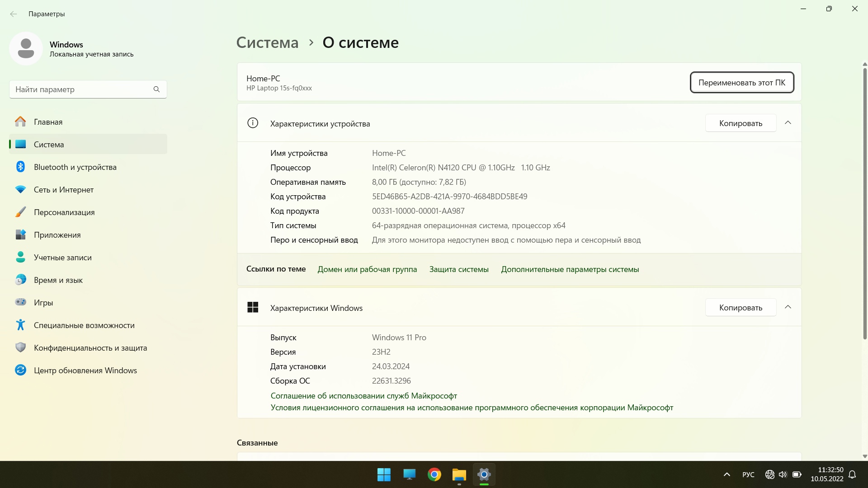Collapse the Device specifications section chevron
The image size is (868, 488).
click(x=788, y=123)
